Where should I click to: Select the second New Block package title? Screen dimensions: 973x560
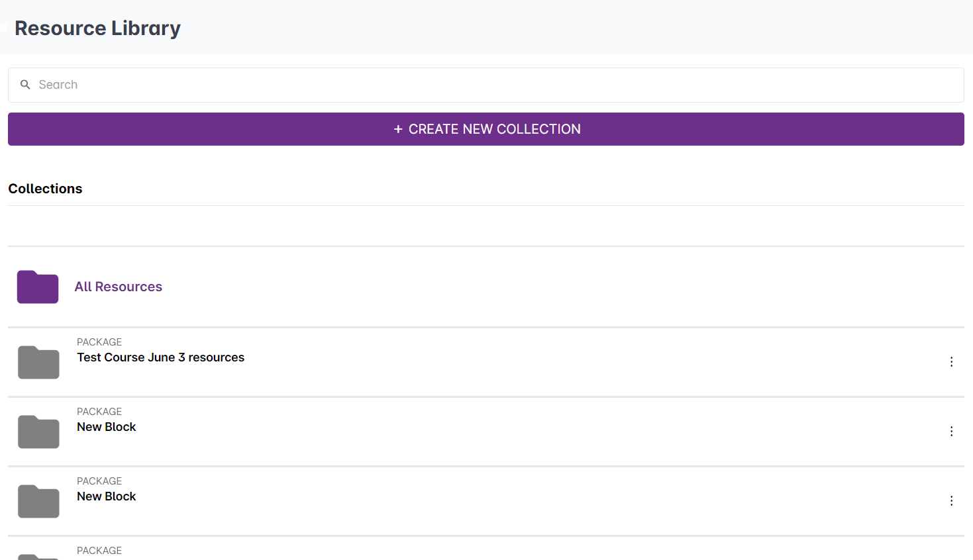[106, 496]
